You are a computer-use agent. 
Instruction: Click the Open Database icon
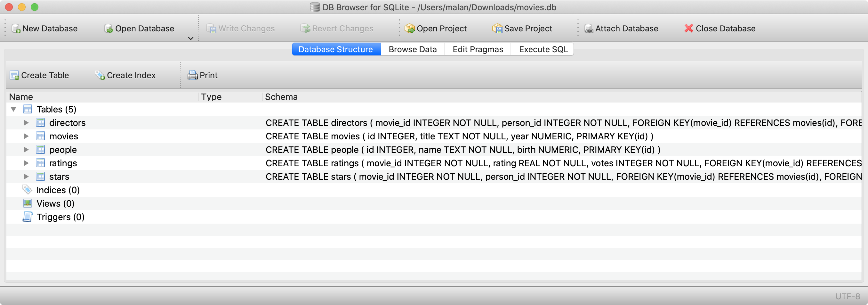(108, 28)
